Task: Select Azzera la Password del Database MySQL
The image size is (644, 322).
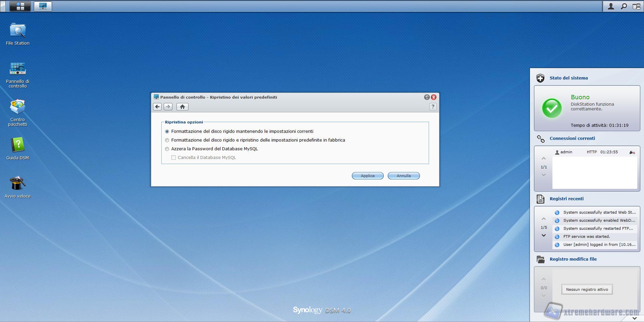Action: [x=167, y=149]
